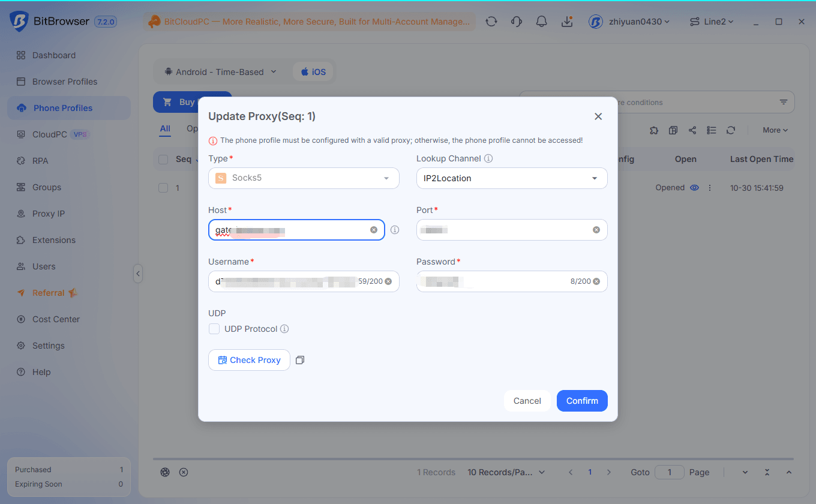Click the info icon beside Lookup Channel
Screen dimensions: 816x504
click(488, 158)
